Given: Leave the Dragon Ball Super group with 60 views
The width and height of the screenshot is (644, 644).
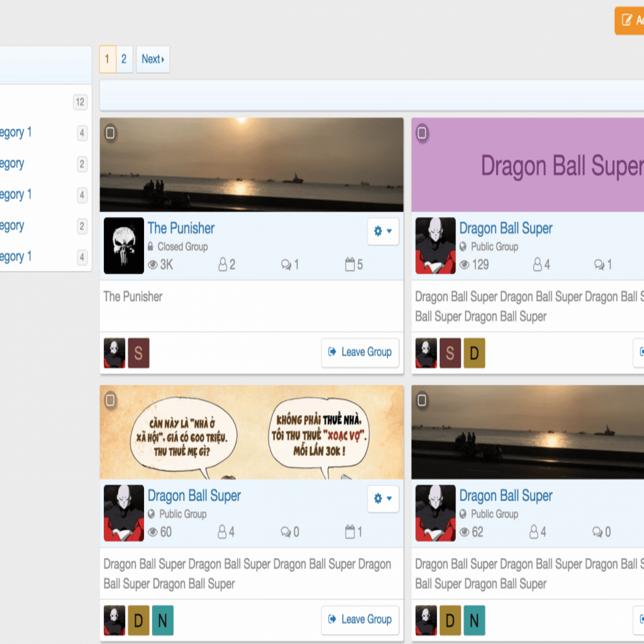Looking at the screenshot, I should (360, 619).
